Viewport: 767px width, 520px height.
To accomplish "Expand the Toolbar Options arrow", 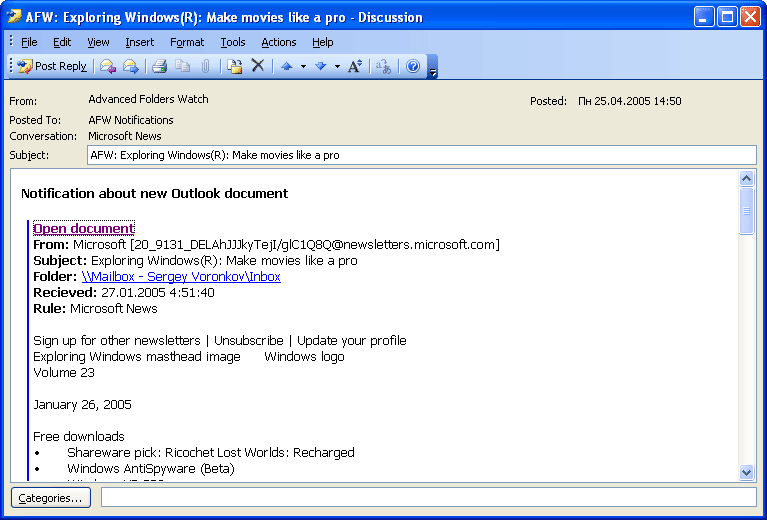I will point(432,68).
